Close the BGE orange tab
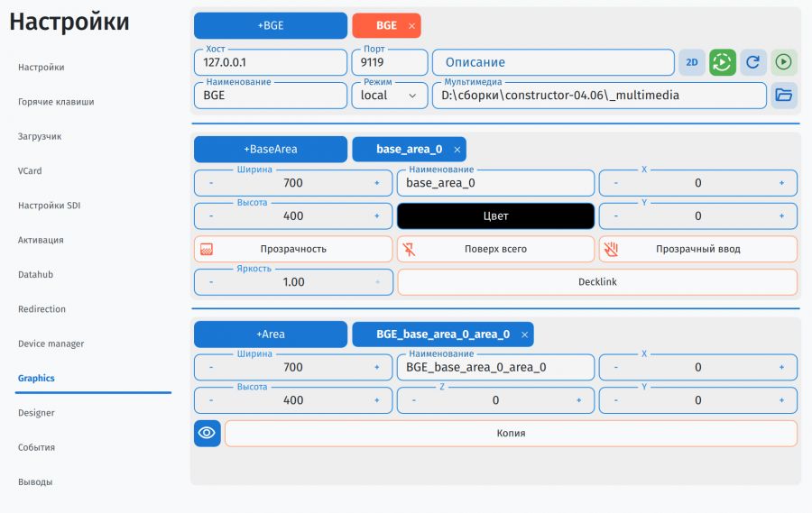The width and height of the screenshot is (812, 513). click(411, 26)
